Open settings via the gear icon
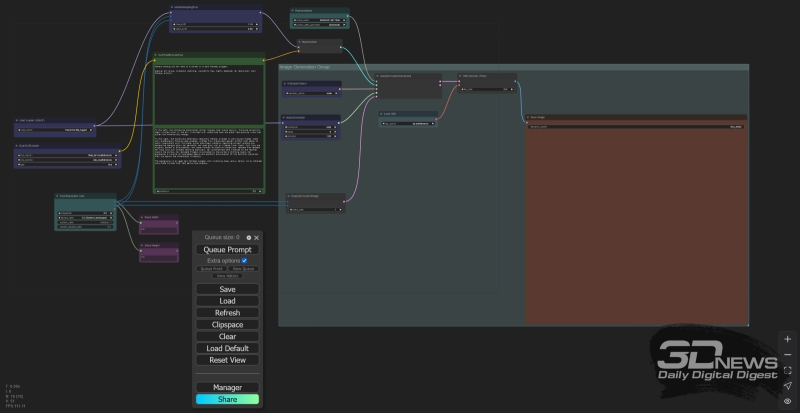800x413 pixels. 249,238
